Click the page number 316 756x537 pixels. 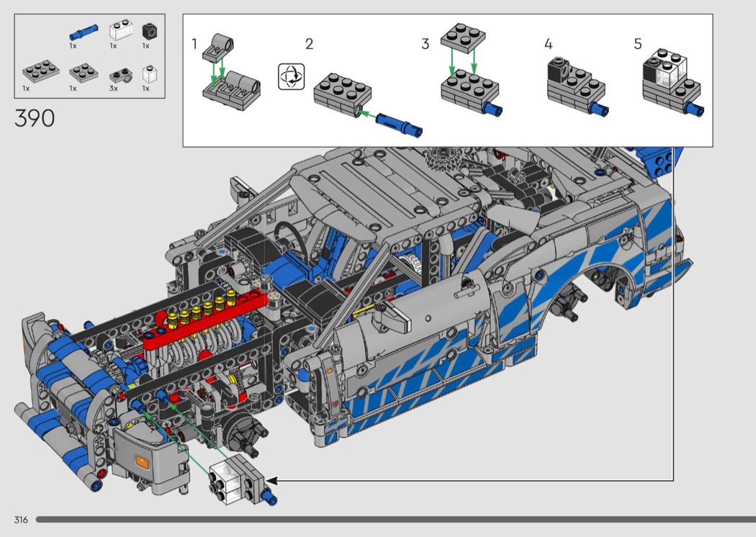20,520
